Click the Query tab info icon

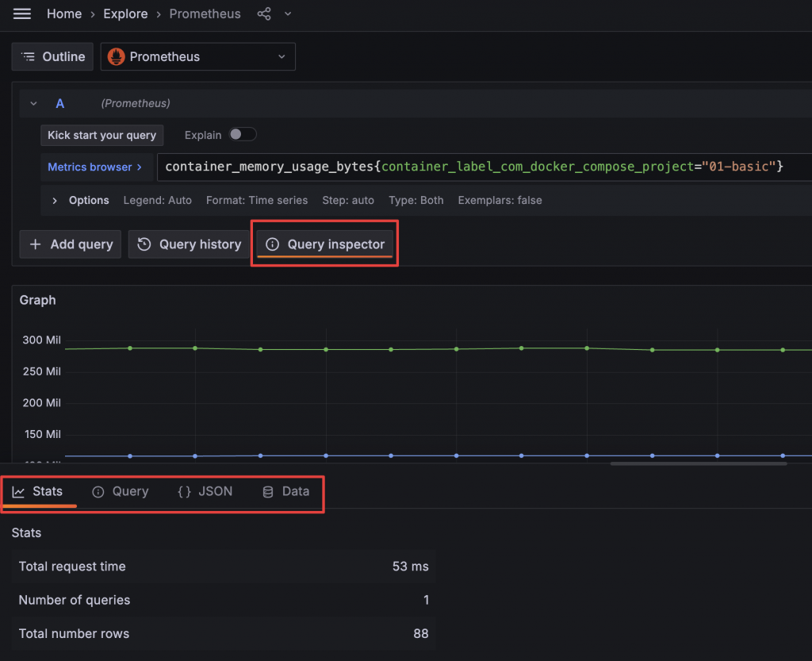tap(98, 492)
